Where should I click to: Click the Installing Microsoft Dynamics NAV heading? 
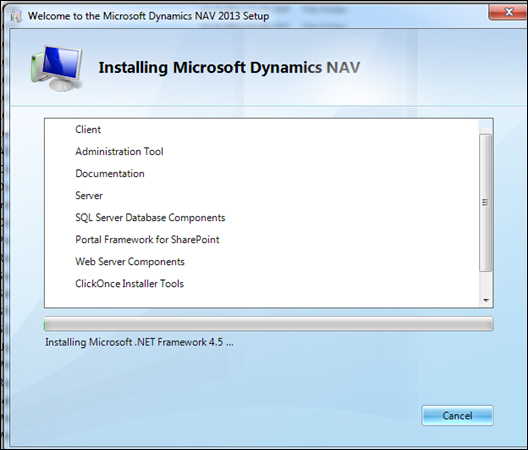(x=229, y=67)
